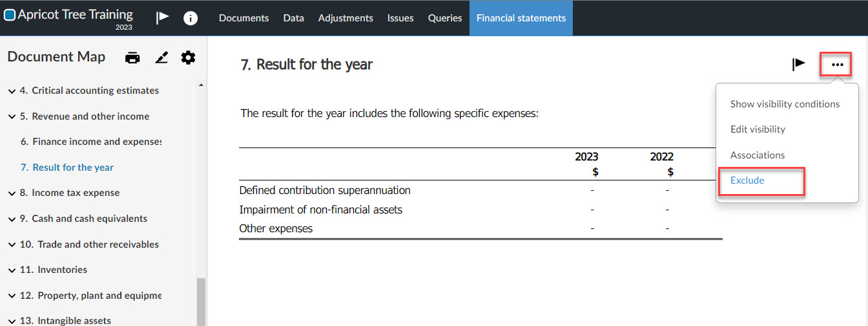Viewport: 868px width, 326px height.
Task: Toggle chevron beside 11. Inventories
Action: click(12, 270)
